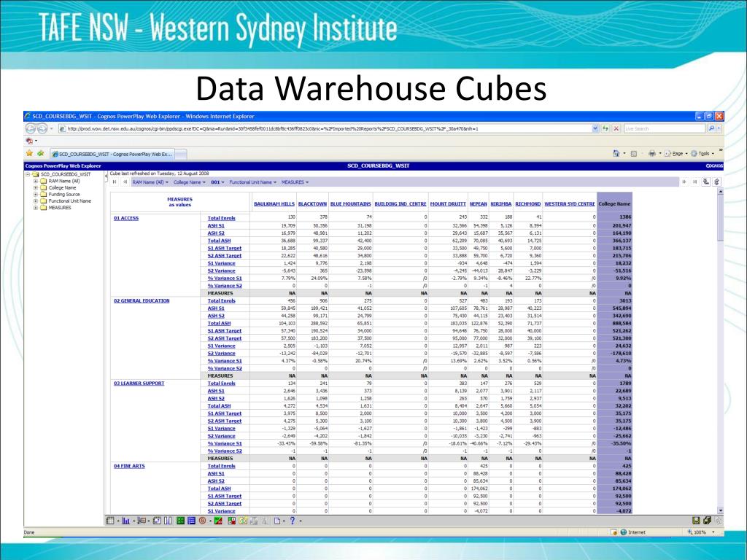Screen dimensions: 747x560
Task: Select the College Name summary column header
Action: 614,204
